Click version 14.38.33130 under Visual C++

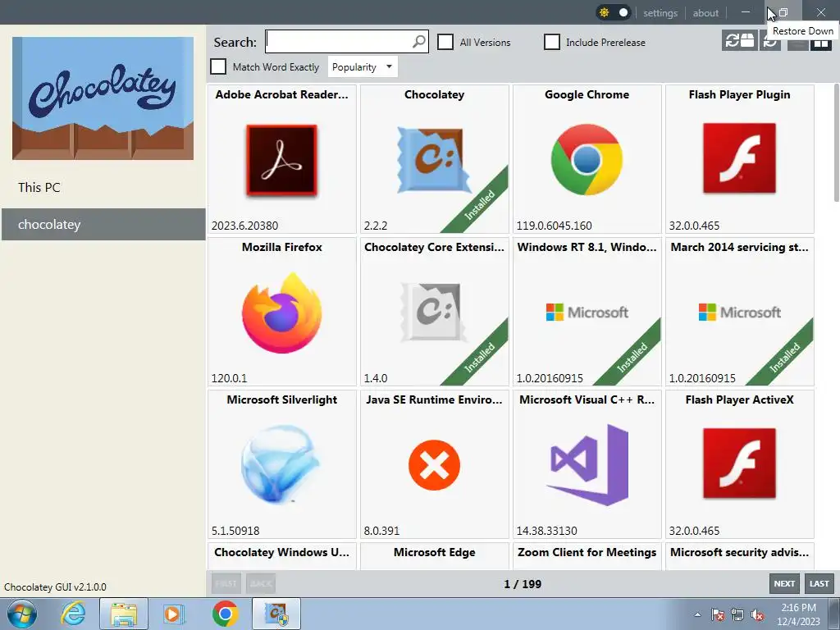[546, 531]
